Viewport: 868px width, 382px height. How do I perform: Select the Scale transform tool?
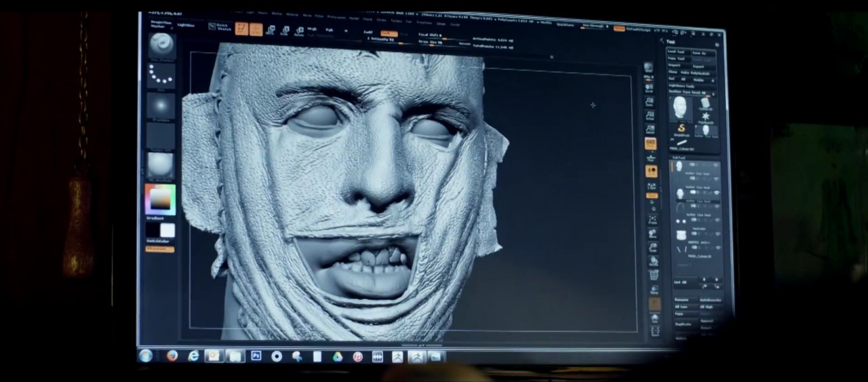point(285,31)
